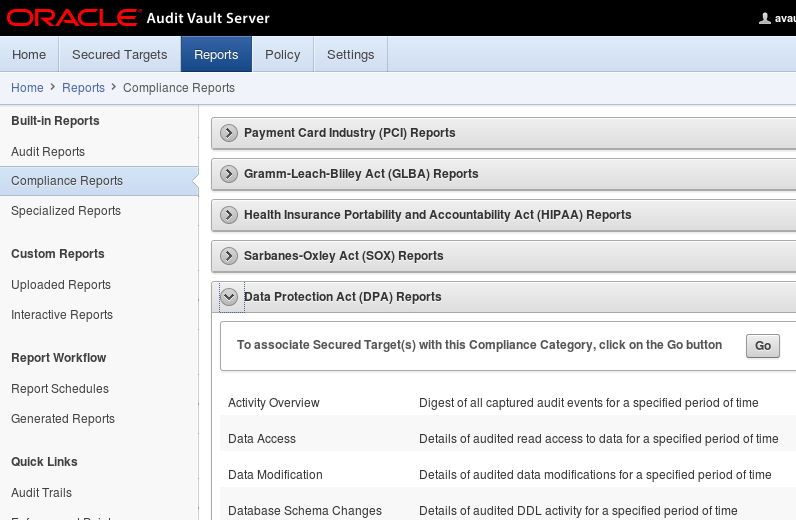Expand Gramm-Leach-Bliley Act (GLBA) Reports section
This screenshot has width=796, height=520.
click(229, 174)
